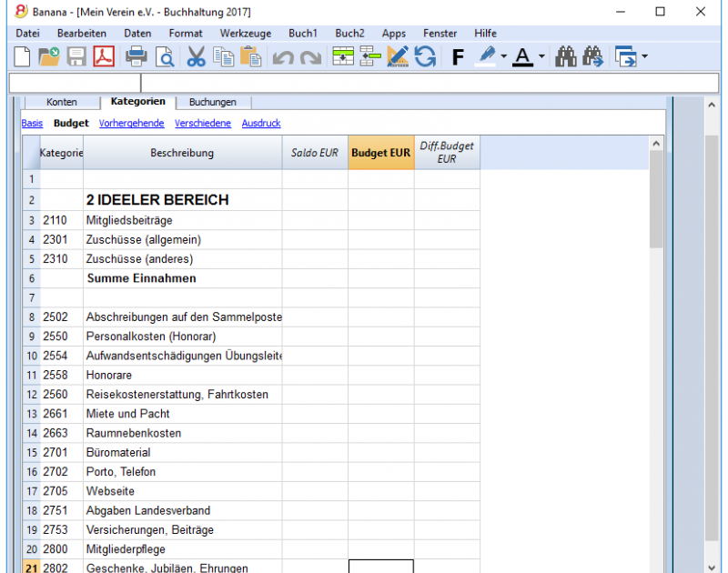Click outer window scrollbar down arrow
The height and width of the screenshot is (573, 728).
click(712, 567)
